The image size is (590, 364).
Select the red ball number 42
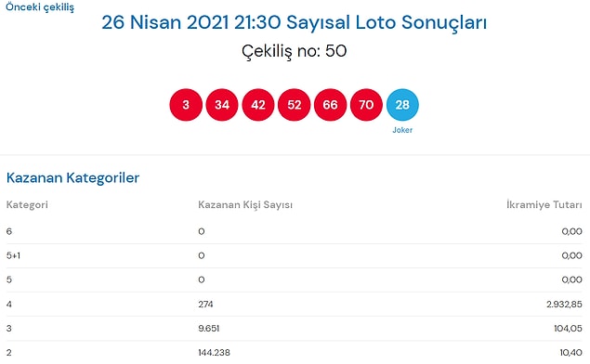[x=258, y=105]
